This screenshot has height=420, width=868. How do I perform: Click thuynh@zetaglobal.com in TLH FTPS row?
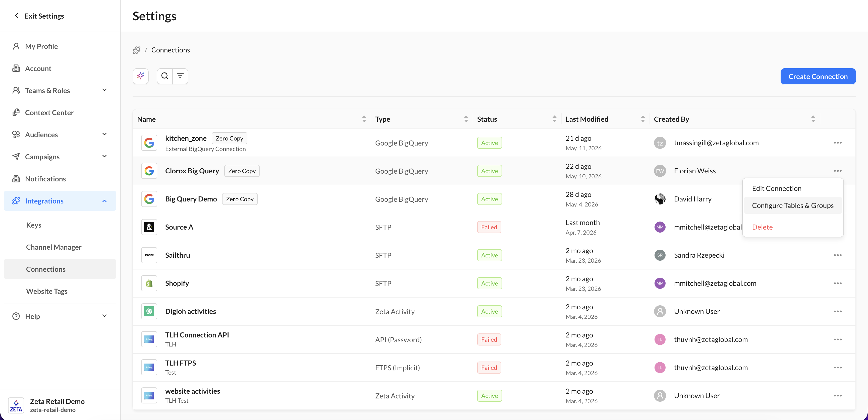[x=711, y=368]
